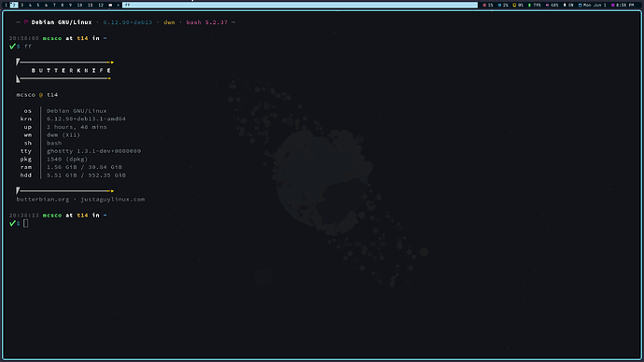Click the white status icon with 0%
Image resolution: width=644 pixels, height=362 pixels.
[x=565, y=5]
